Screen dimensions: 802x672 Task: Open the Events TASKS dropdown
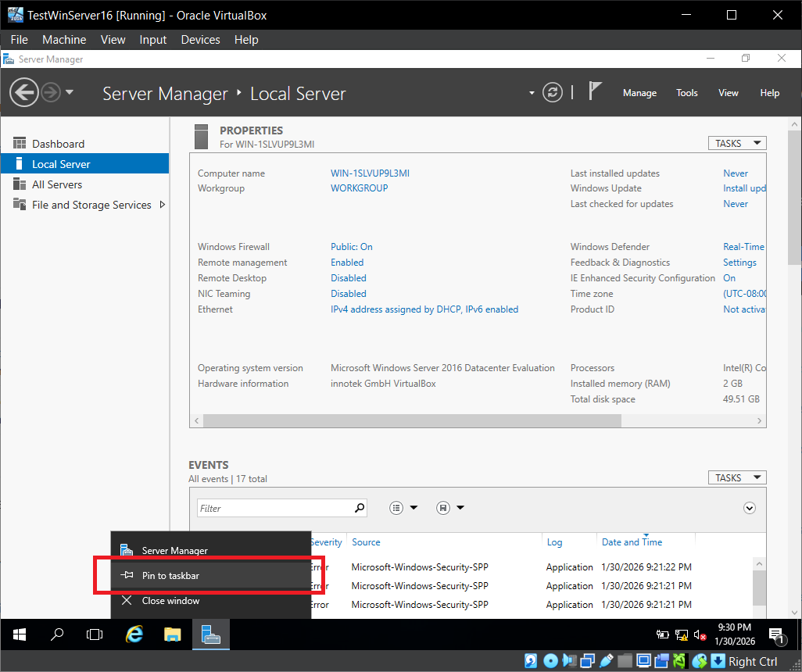736,477
